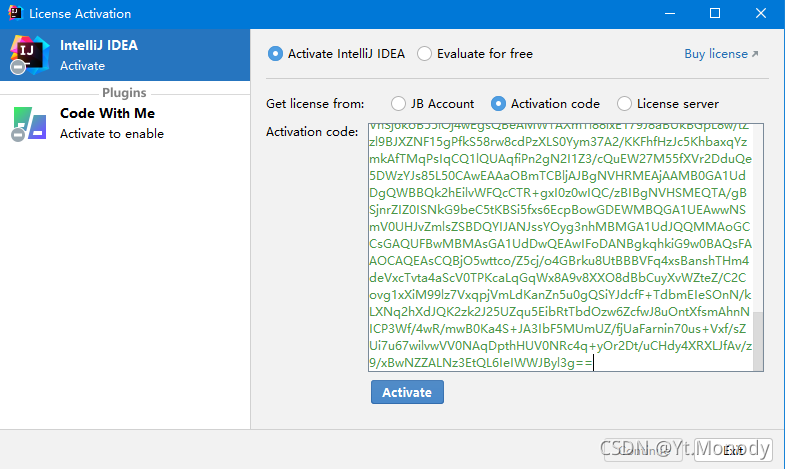Select the Activation code radio button
Image resolution: width=785 pixels, height=469 pixels.
pos(498,103)
